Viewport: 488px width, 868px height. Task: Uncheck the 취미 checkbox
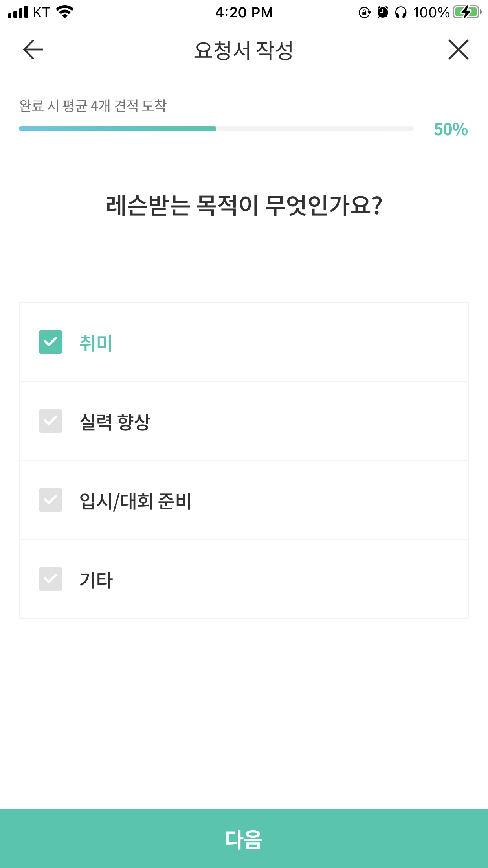[x=51, y=342]
